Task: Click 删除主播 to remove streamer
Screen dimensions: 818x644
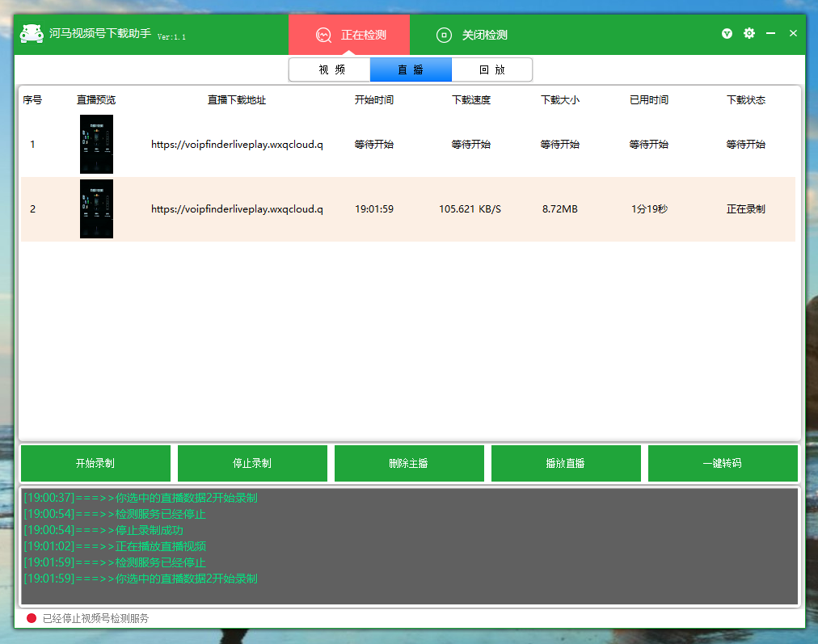Action: (x=409, y=463)
